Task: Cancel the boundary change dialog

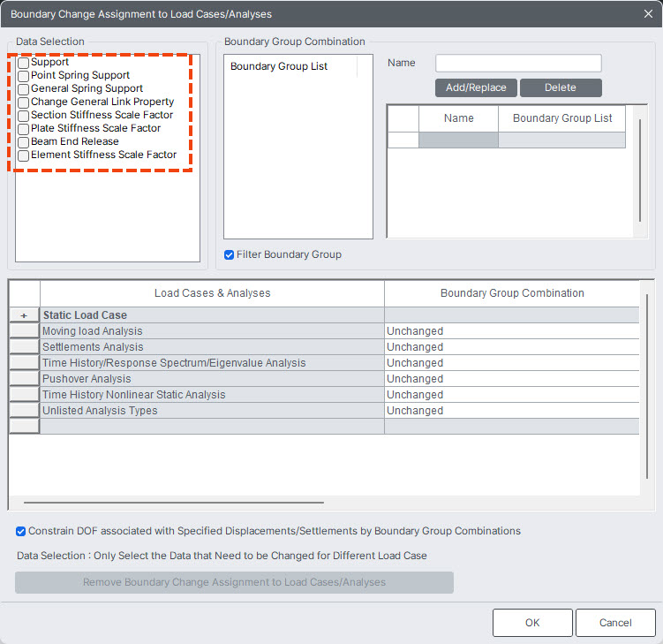Action: [x=615, y=623]
